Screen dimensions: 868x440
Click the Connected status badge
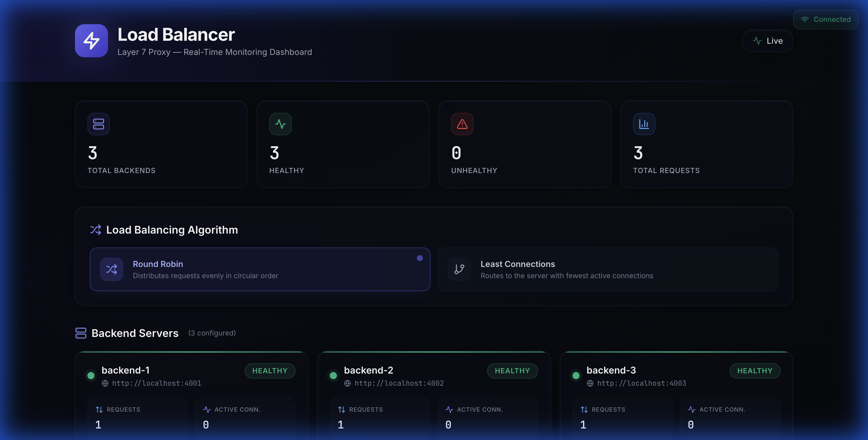tap(825, 19)
